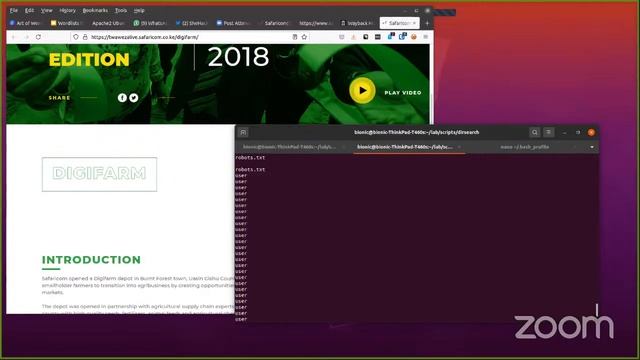Click the orange round extension icon
This screenshot has width=640, height=360.
(x=414, y=37)
